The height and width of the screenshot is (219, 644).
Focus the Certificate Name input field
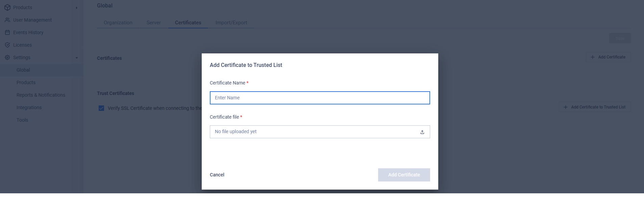(320, 98)
